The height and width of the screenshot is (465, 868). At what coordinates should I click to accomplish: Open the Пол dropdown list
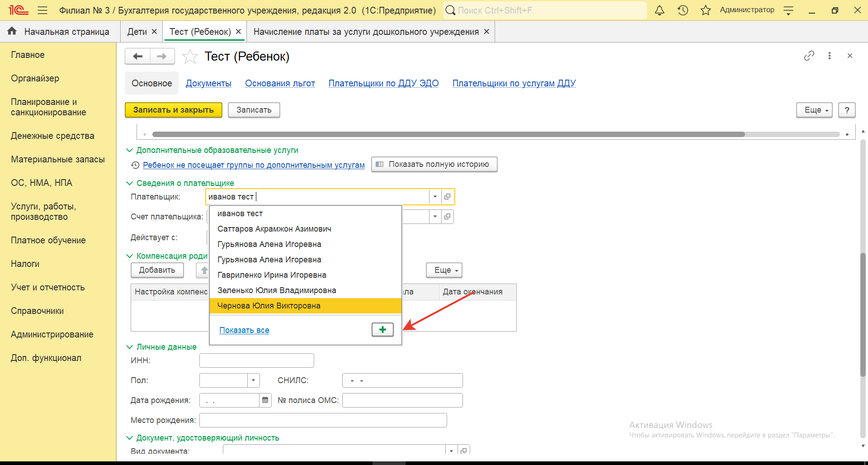point(253,380)
